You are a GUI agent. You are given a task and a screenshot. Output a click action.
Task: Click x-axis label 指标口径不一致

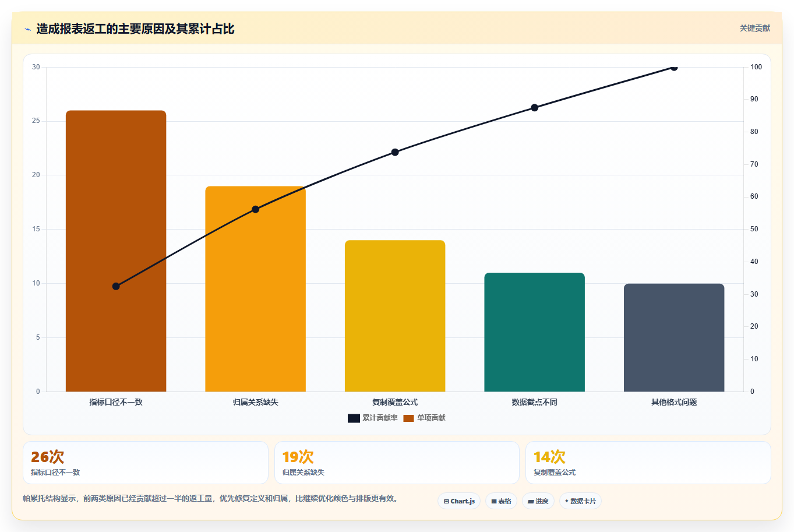[x=116, y=402]
